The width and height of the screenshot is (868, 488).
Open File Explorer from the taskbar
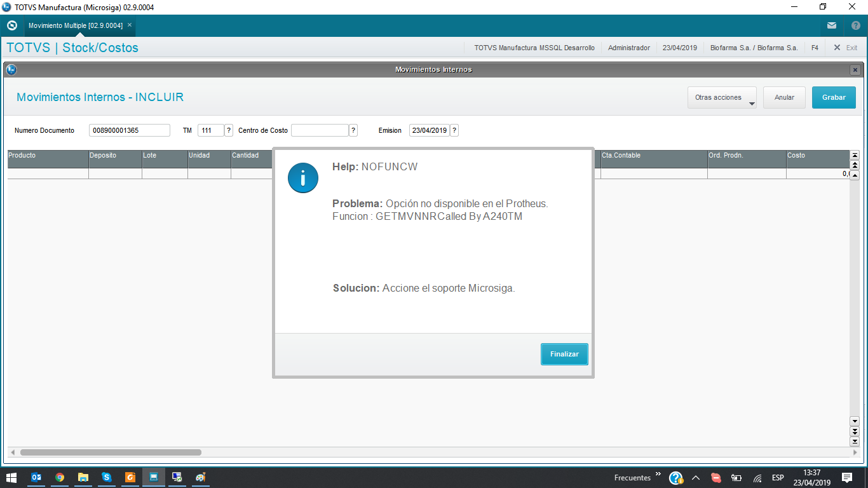pyautogui.click(x=83, y=477)
